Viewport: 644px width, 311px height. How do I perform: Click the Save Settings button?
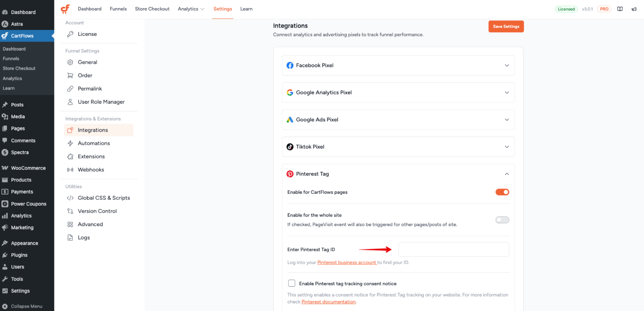506,27
